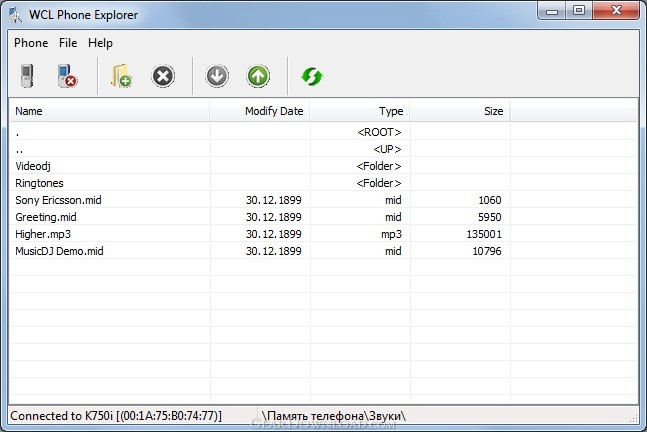Screen dimensions: 647x432
Task: Click the <Folder> type of Videodj
Action: tap(379, 166)
